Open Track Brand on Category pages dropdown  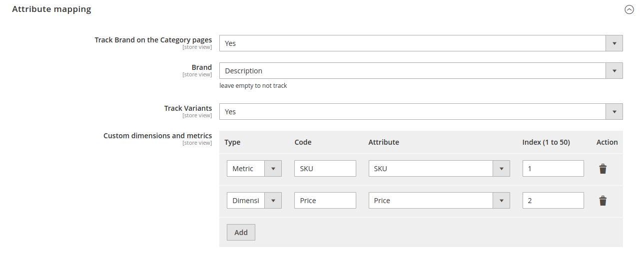tap(421, 43)
